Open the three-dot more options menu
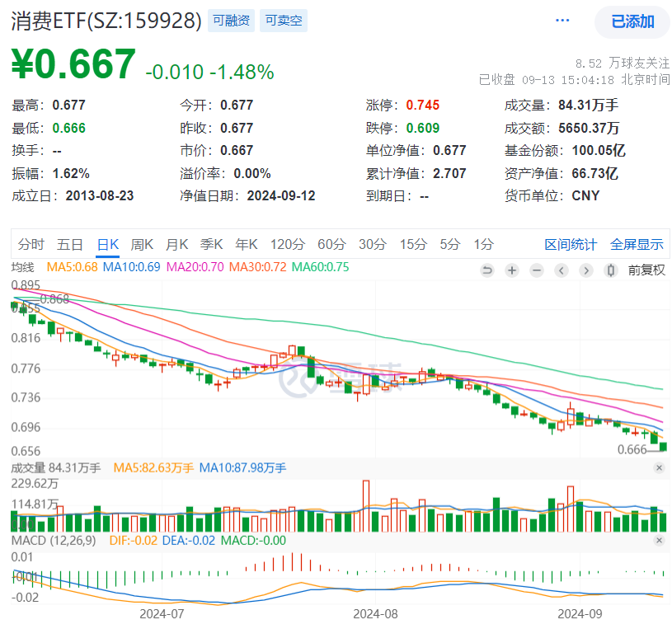The height and width of the screenshot is (629, 672). [562, 21]
